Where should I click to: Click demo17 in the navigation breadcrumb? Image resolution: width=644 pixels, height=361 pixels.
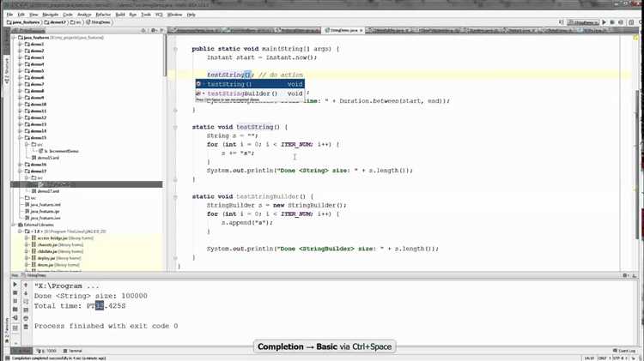click(55, 22)
